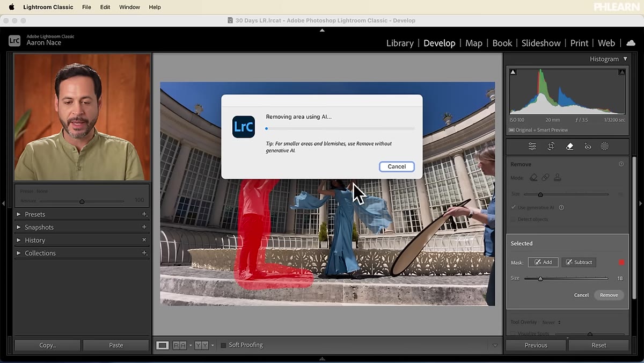The image size is (644, 363).
Task: Expand the Presets panel
Action: point(18,214)
